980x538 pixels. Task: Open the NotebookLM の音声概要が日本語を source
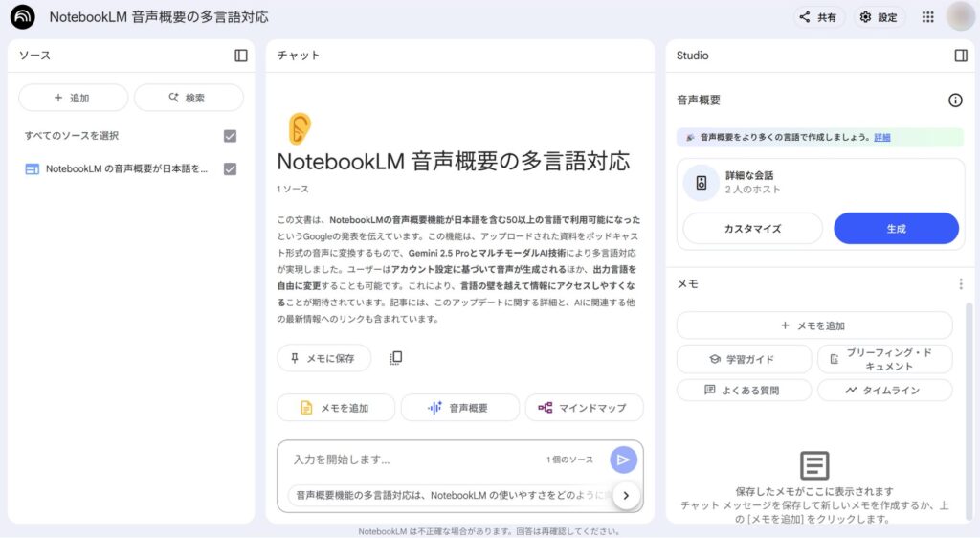click(x=126, y=169)
